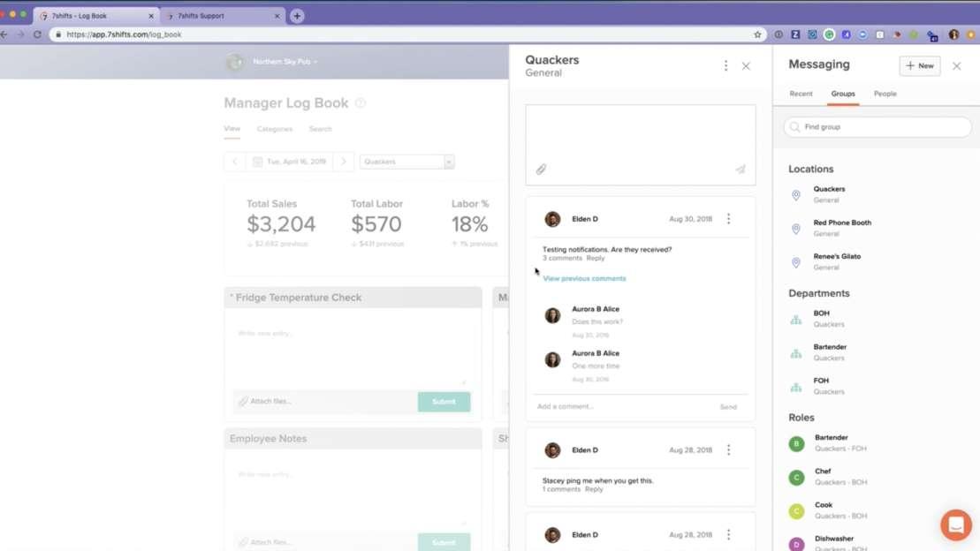Click the Renee's Gilato location pin icon
The image size is (980, 551).
click(x=796, y=262)
